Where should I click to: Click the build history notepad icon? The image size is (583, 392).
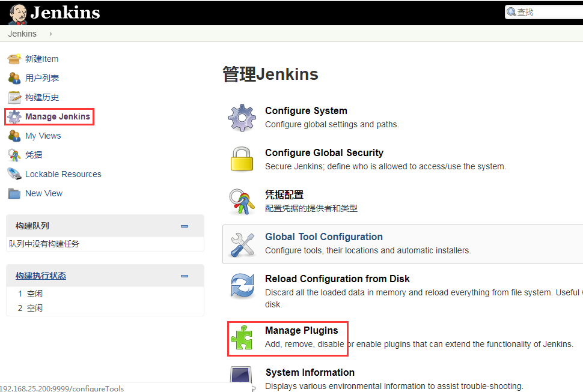(14, 97)
